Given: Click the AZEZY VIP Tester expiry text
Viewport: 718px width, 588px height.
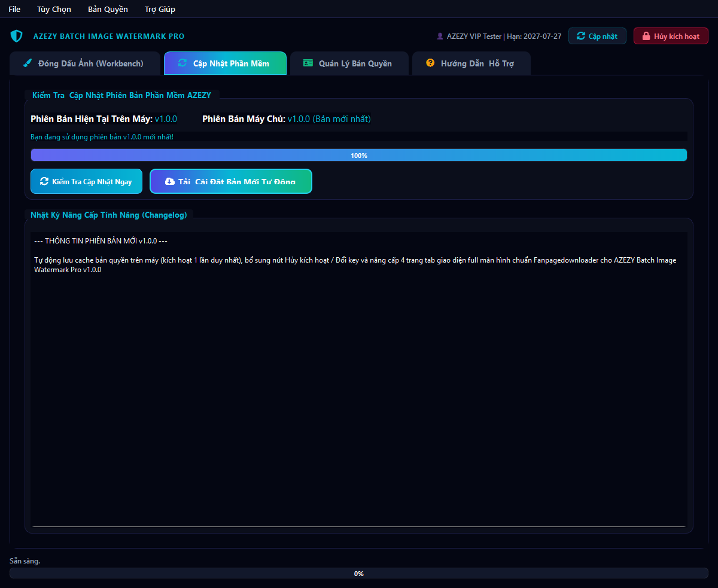Looking at the screenshot, I should click(x=504, y=36).
